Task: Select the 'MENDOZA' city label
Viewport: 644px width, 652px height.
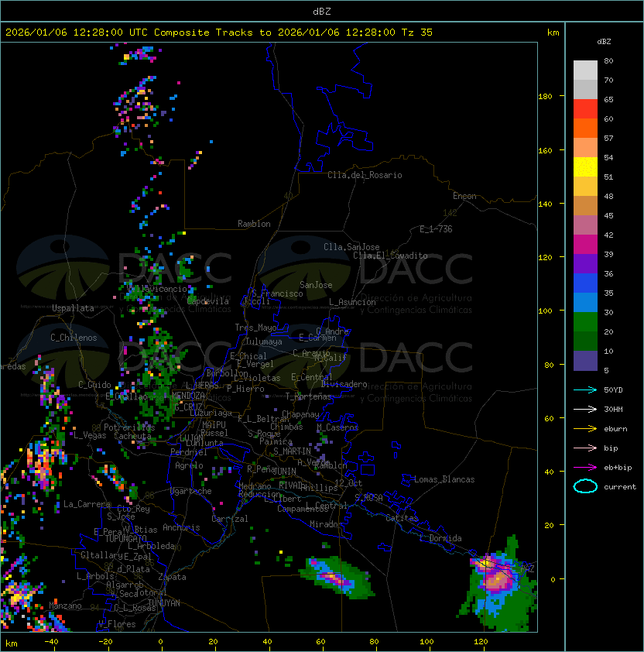Action: coord(188,395)
